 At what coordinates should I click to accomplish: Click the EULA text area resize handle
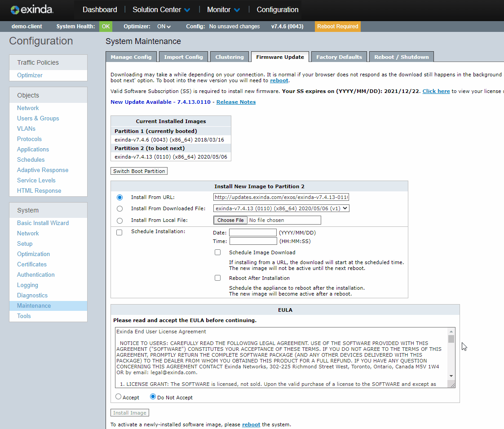click(453, 385)
